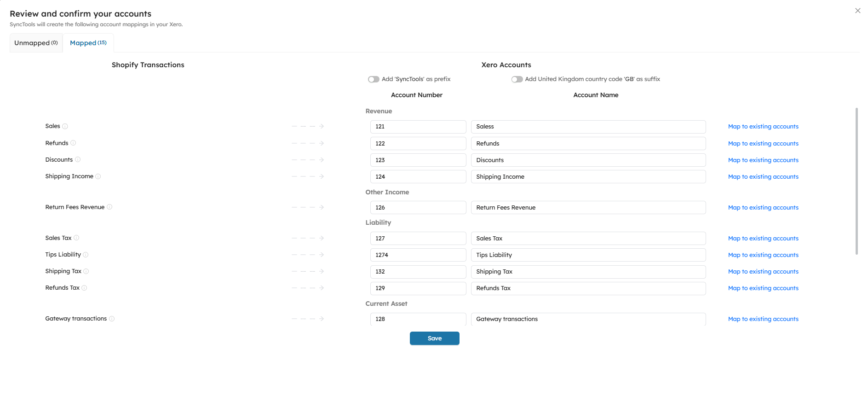
Task: Map Shipping Tax to existing accounts
Action: 763,271
